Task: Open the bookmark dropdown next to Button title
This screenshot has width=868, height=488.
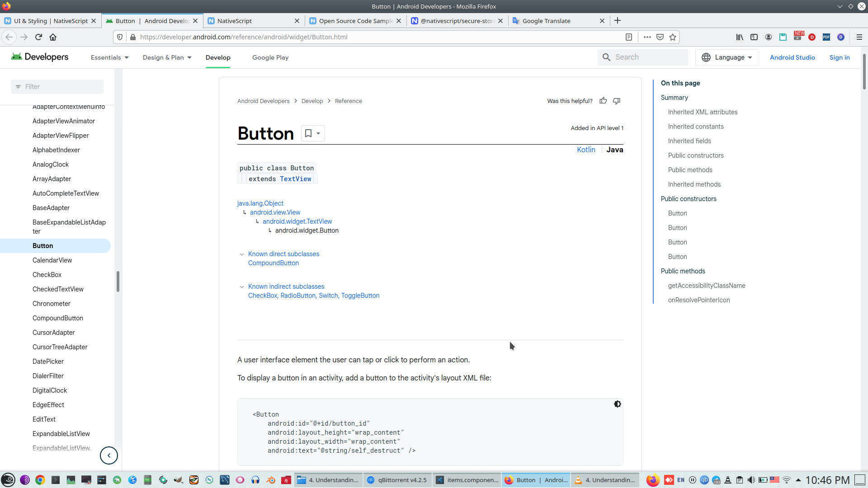Action: 318,133
